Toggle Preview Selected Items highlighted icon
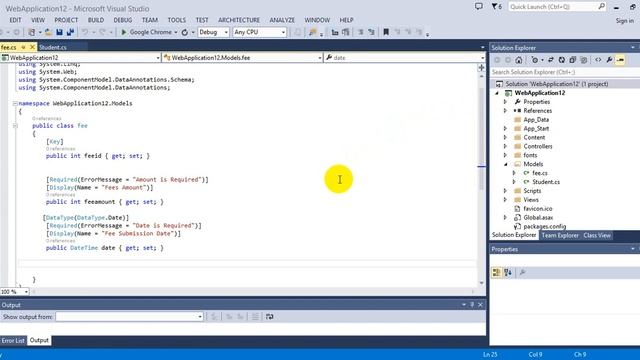 tap(620, 60)
